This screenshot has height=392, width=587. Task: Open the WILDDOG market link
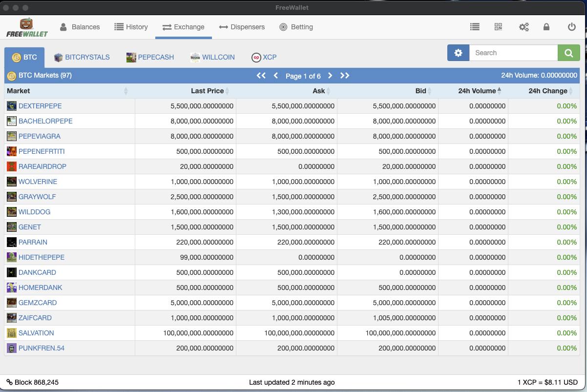[34, 212]
